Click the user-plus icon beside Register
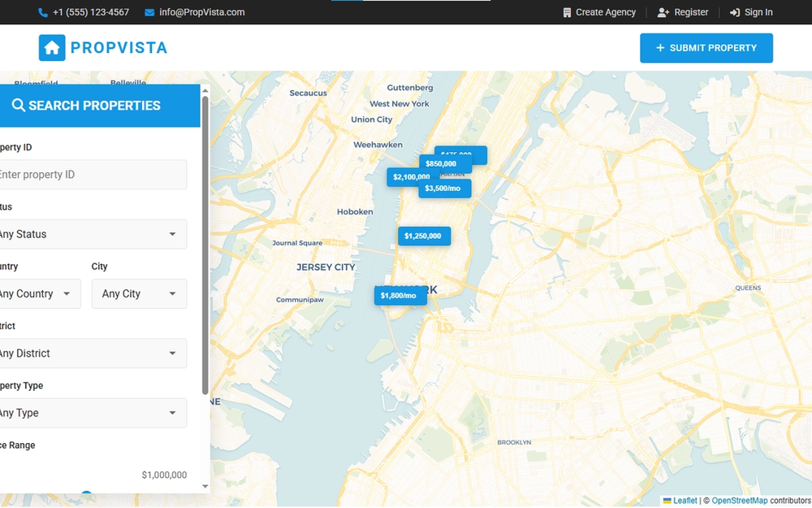The height and width of the screenshot is (508, 812). pyautogui.click(x=663, y=12)
